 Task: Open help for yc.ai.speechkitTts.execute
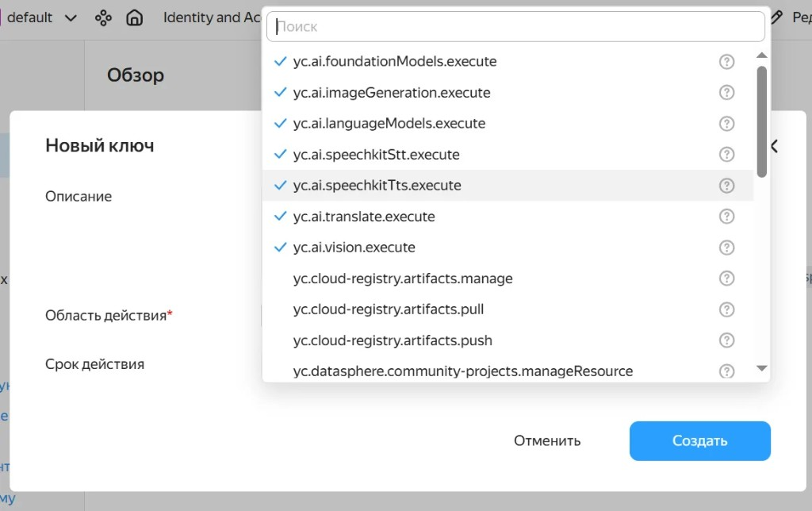(x=726, y=186)
